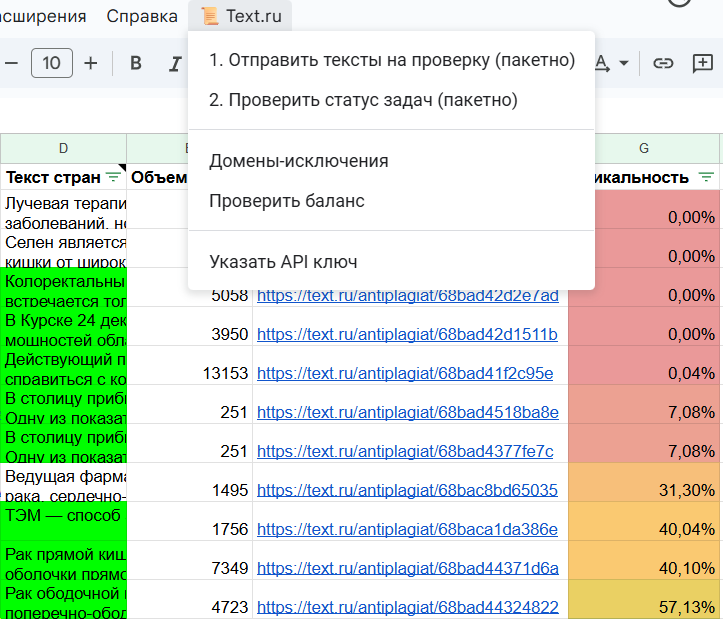Open link ending 68bac8bd65035
The image size is (723, 619).
[407, 490]
